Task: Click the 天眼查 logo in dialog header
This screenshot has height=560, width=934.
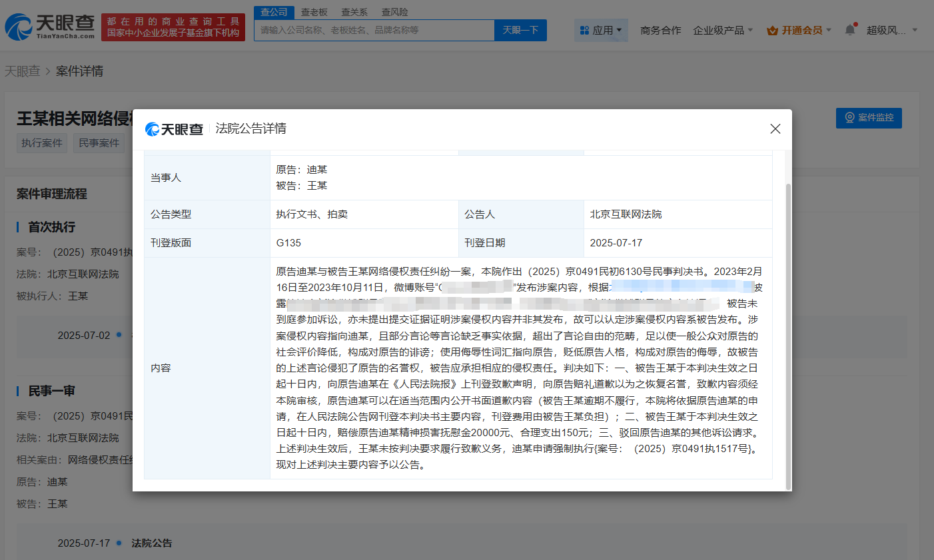Action: [175, 129]
